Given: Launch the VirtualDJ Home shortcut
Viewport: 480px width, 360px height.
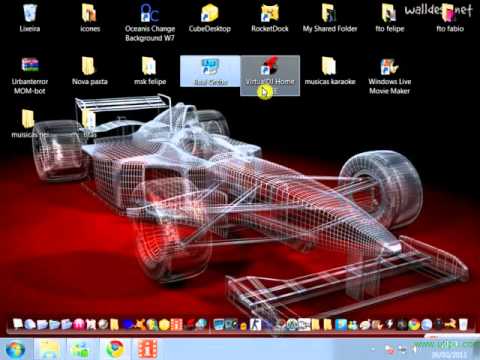Looking at the screenshot, I should click(x=270, y=76).
